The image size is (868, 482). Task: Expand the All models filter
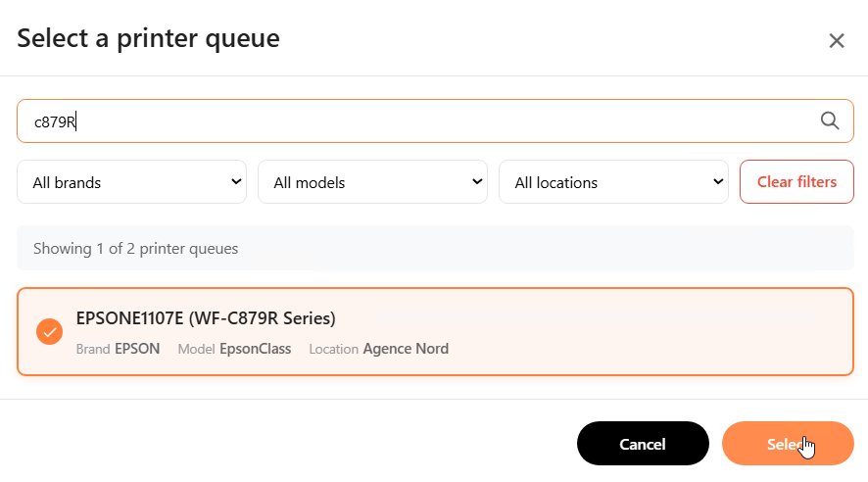(x=372, y=182)
